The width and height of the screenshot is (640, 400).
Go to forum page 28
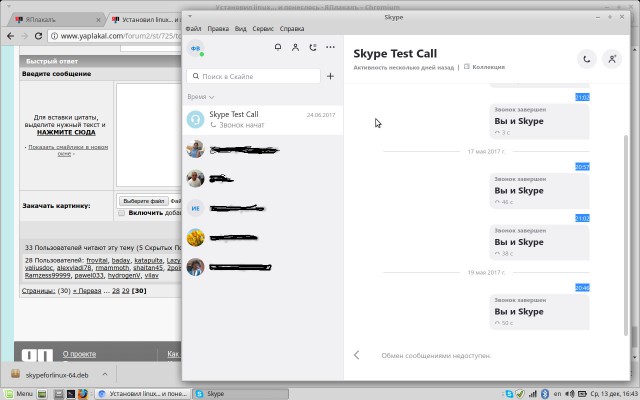pos(116,291)
